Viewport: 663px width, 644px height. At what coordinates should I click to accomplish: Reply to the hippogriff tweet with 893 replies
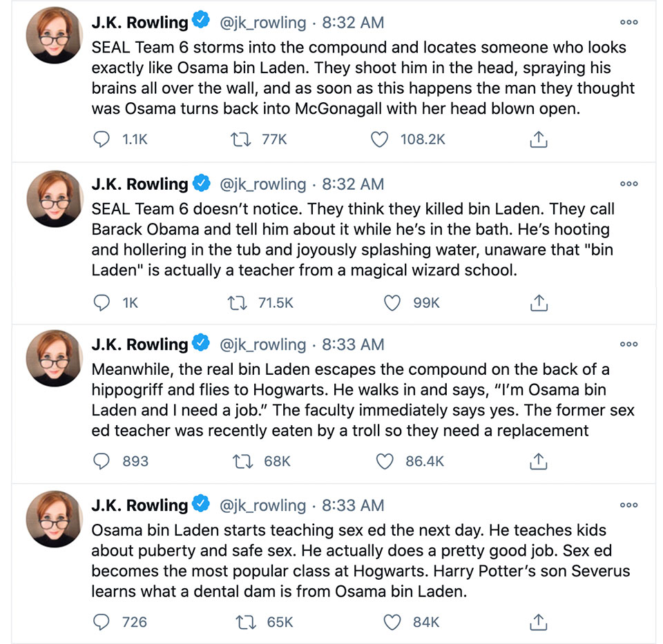[x=102, y=461]
